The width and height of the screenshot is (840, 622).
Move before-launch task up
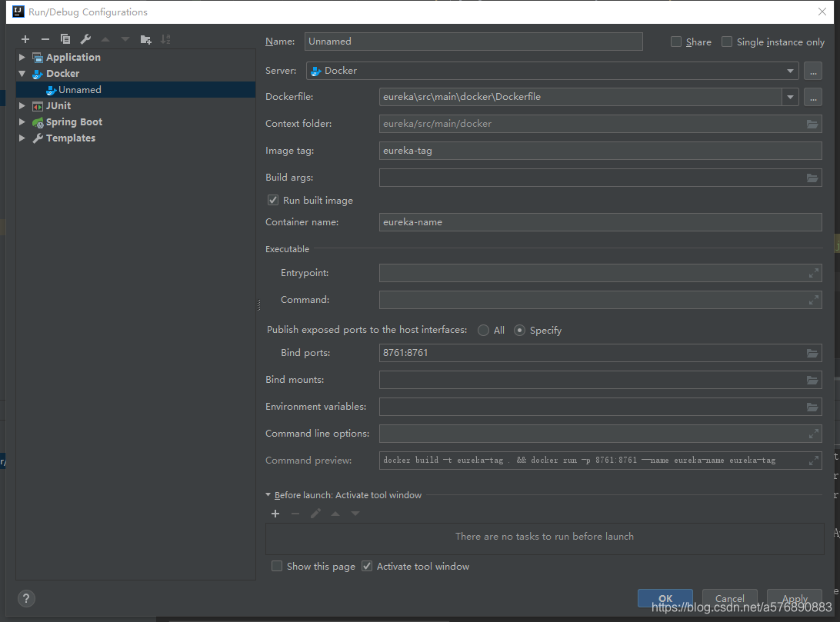[x=335, y=514]
